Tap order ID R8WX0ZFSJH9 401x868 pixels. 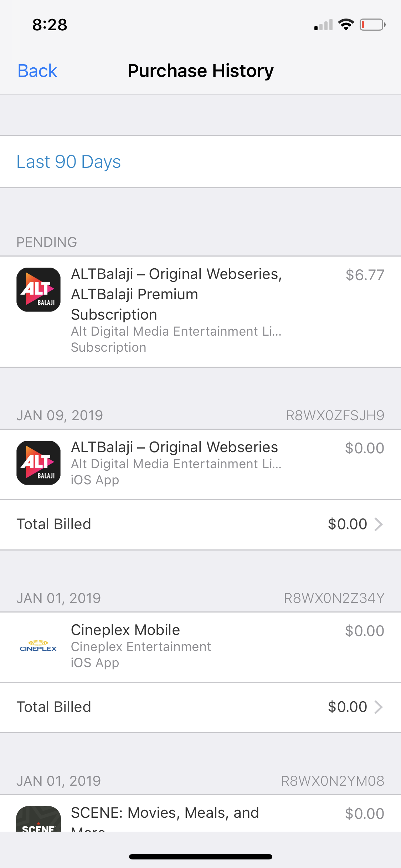[x=335, y=415]
